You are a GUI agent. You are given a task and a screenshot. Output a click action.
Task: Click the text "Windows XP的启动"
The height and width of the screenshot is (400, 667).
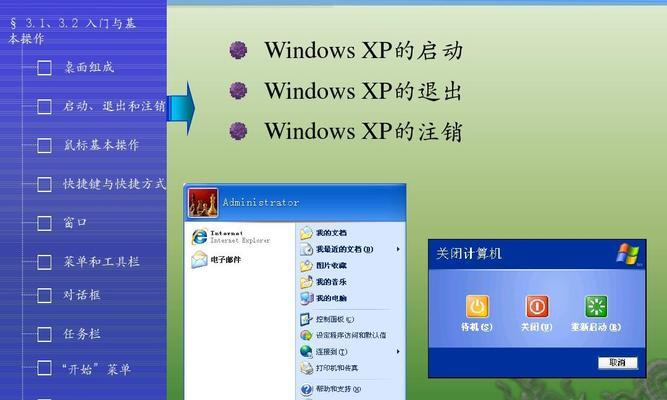363,50
